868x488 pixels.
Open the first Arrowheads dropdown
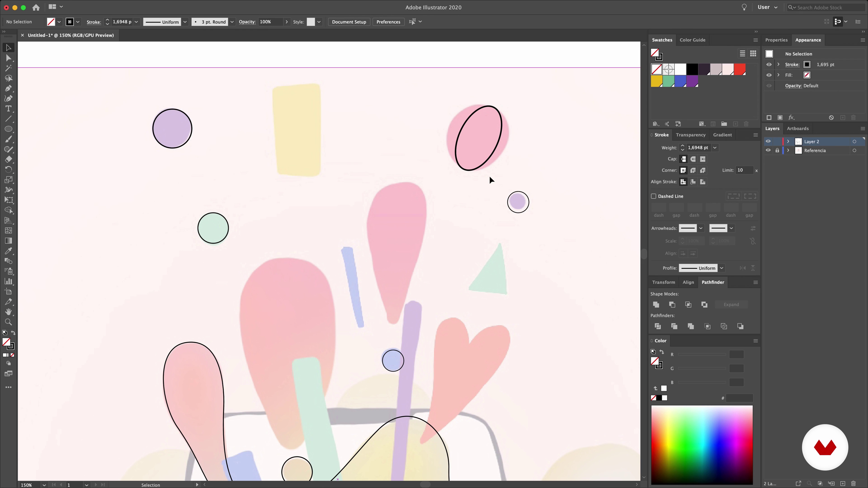click(x=701, y=228)
